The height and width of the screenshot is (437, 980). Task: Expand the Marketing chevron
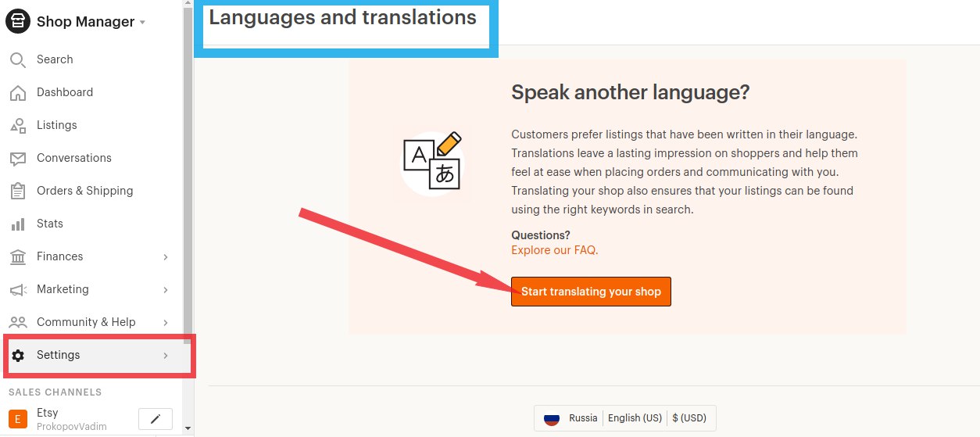165,289
